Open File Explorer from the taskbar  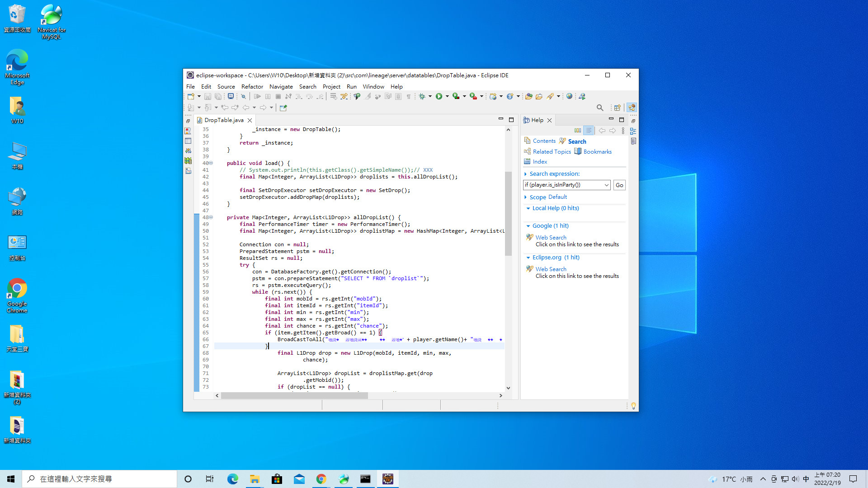pos(255,479)
